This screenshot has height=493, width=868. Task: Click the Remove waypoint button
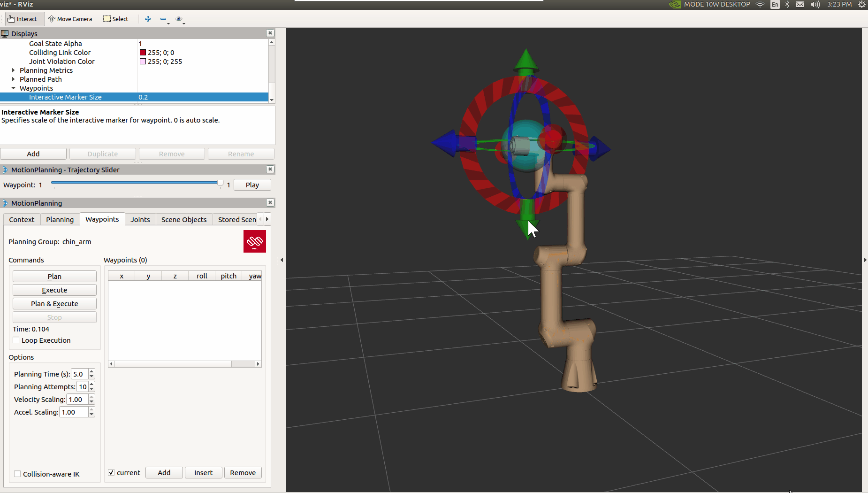coord(243,472)
